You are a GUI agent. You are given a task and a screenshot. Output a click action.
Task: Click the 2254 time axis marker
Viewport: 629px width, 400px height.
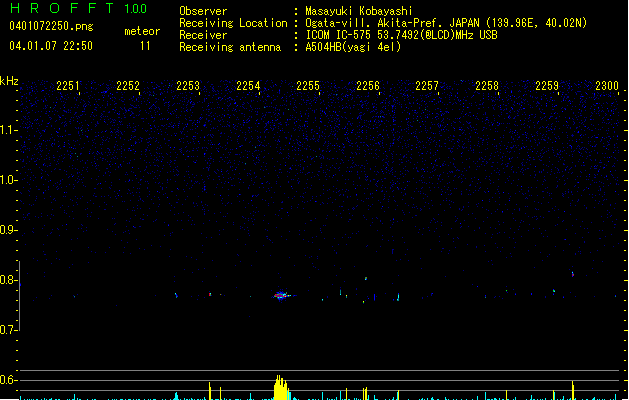pyautogui.click(x=248, y=86)
